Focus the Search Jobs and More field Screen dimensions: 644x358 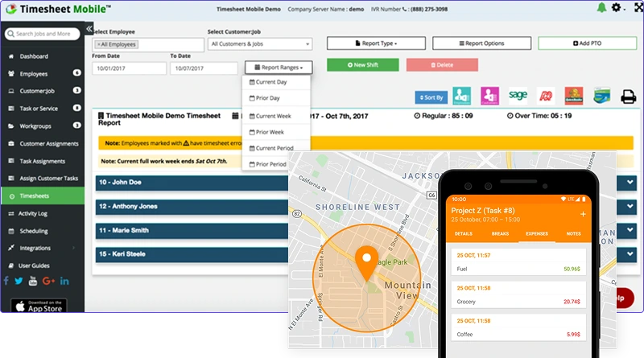tap(43, 34)
